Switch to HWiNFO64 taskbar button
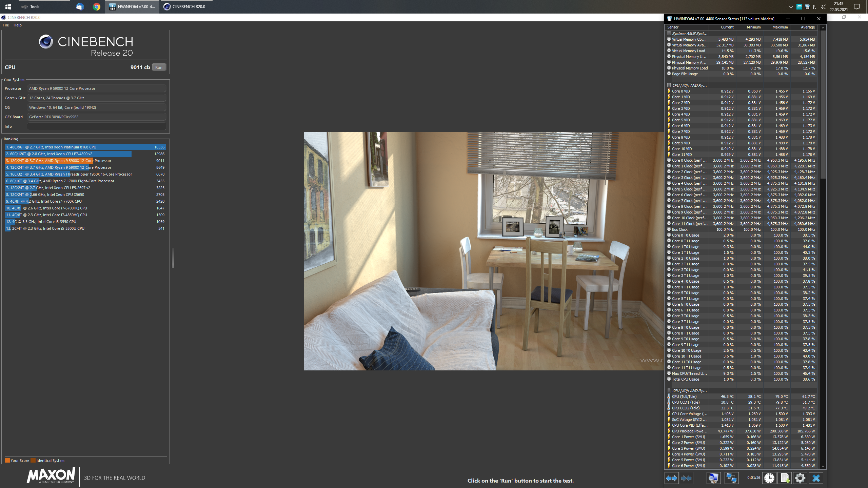868x488 pixels. tap(132, 7)
